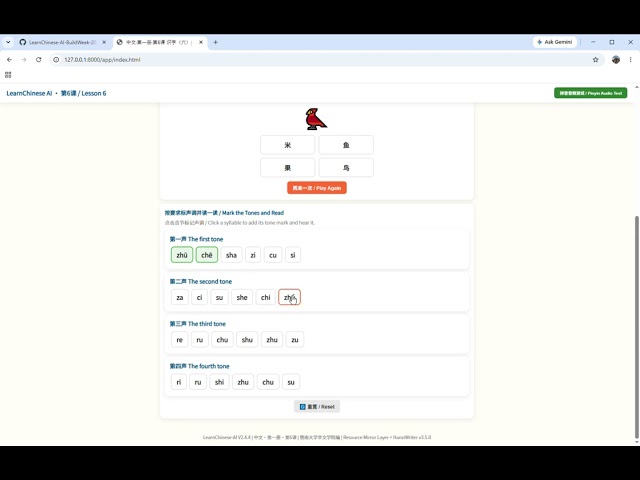
Task: Mark third-tone syllable zu
Action: (x=295, y=340)
